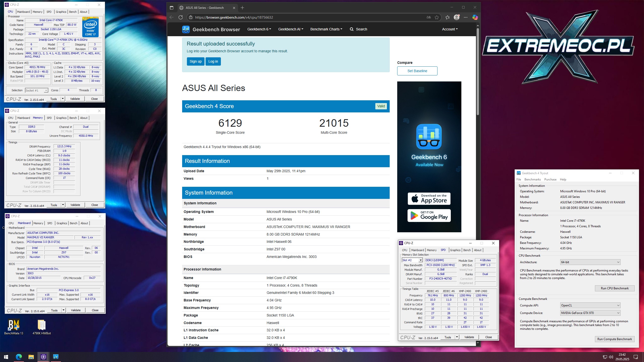Screen dimensions: 644x362
Task: Open Bench tab in CPU-Z Mainboard window
Action: click(x=73, y=223)
